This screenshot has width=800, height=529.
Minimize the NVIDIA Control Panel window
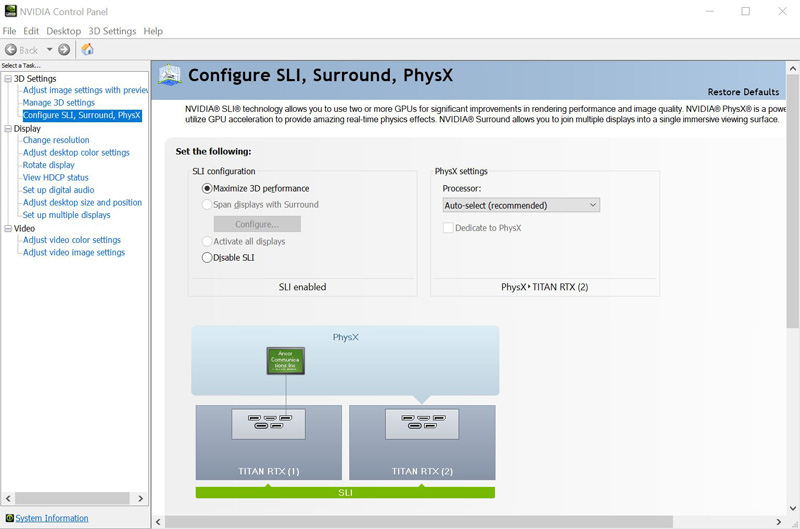coord(709,11)
